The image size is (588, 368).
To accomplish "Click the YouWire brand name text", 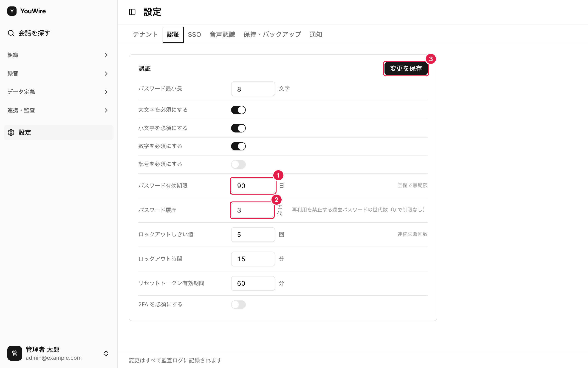I will [33, 11].
